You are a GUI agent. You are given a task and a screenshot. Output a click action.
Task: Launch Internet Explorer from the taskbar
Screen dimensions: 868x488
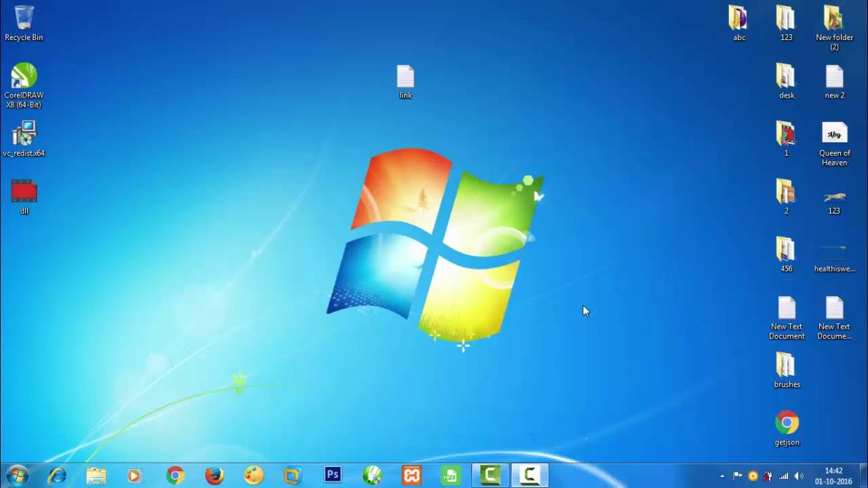(x=57, y=476)
